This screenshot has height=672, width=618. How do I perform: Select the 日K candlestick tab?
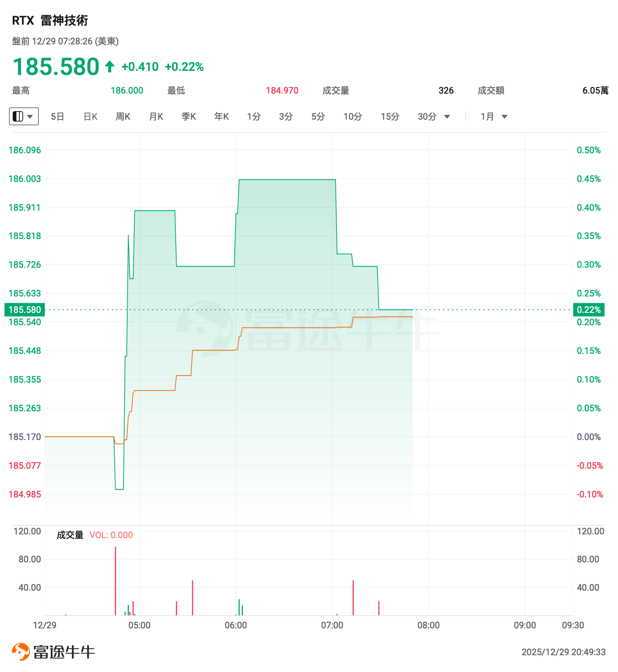tap(90, 117)
